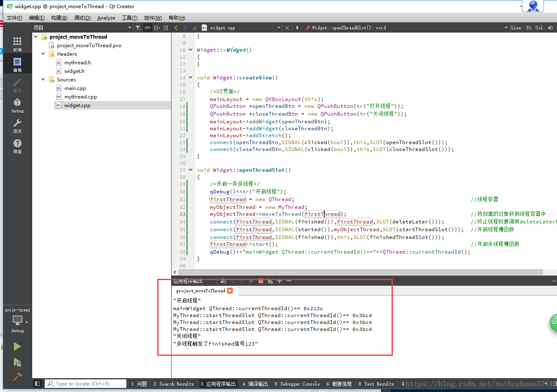
Task: Start debugging with the run-debug button
Action: coord(17,362)
